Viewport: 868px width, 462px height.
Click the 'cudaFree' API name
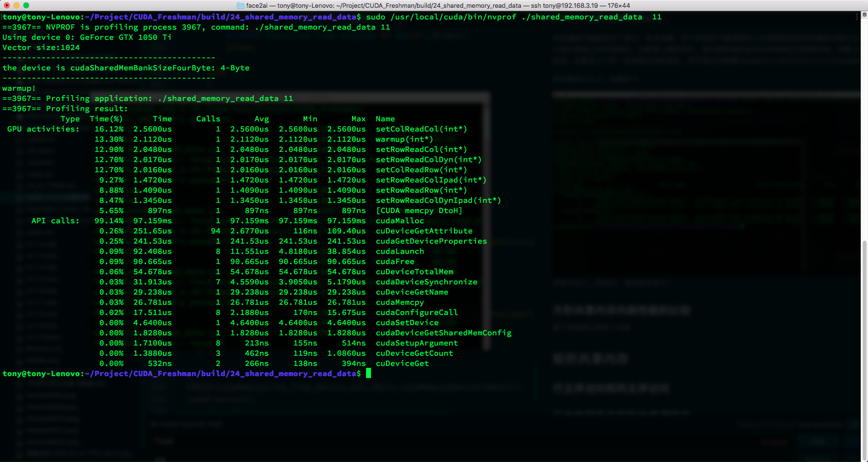point(395,262)
